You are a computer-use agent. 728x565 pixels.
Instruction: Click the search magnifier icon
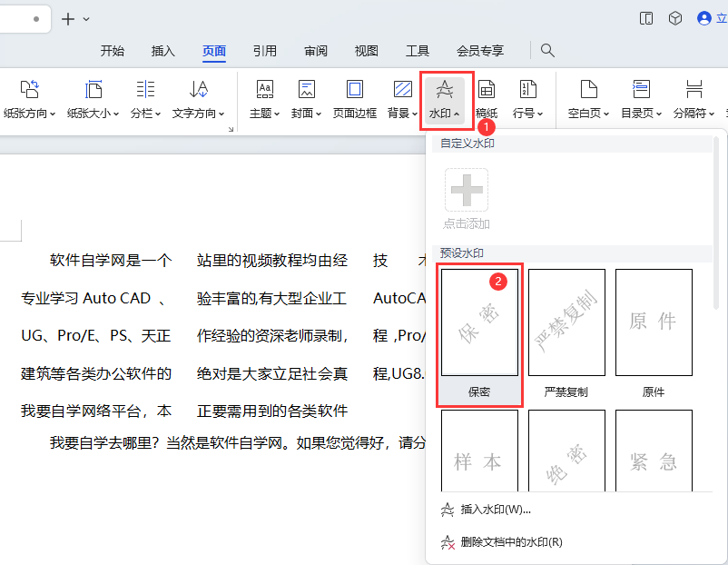click(x=547, y=50)
